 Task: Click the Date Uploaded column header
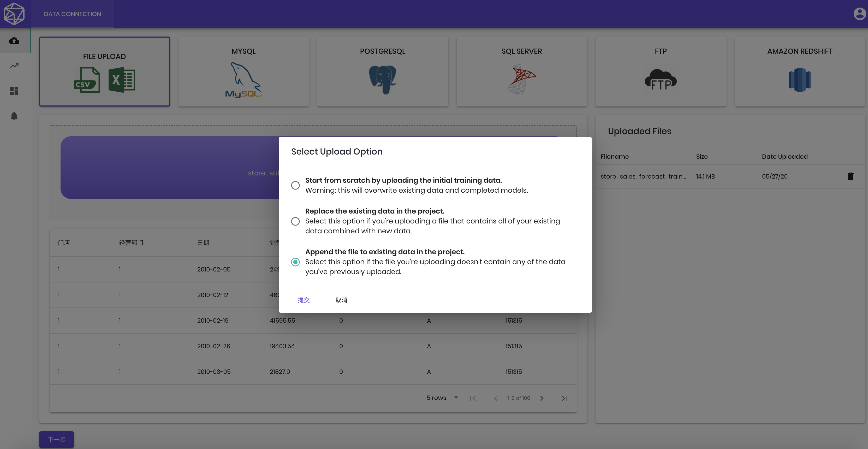pos(785,156)
